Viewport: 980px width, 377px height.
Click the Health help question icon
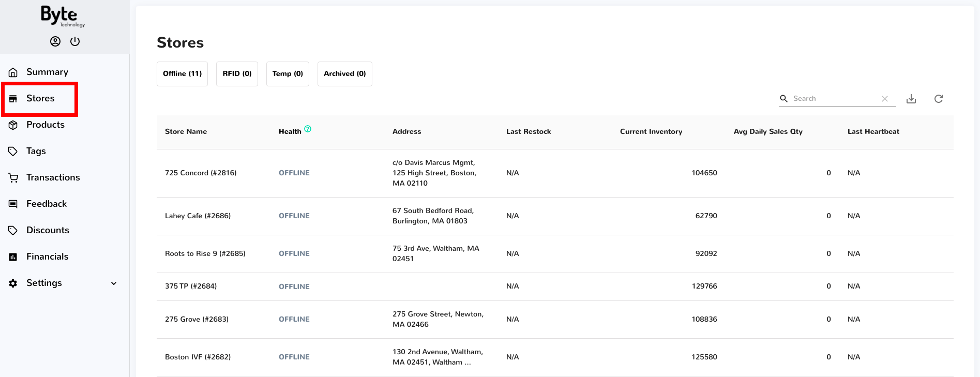pyautogui.click(x=308, y=129)
